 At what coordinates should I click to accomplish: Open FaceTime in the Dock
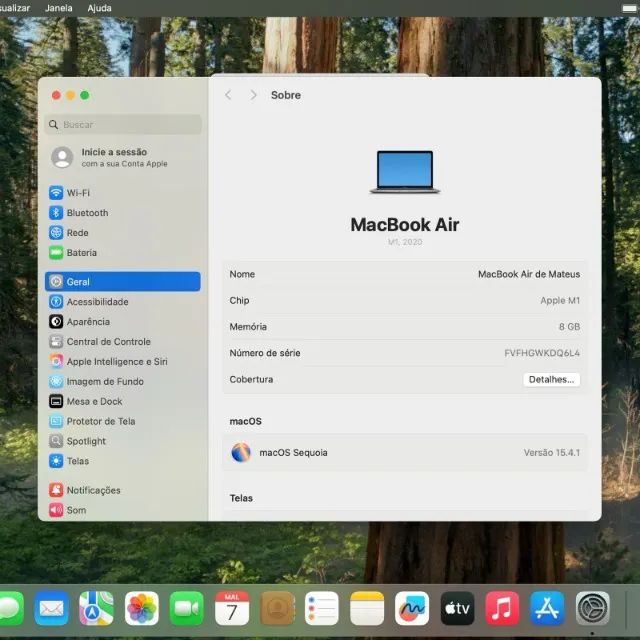point(187,608)
